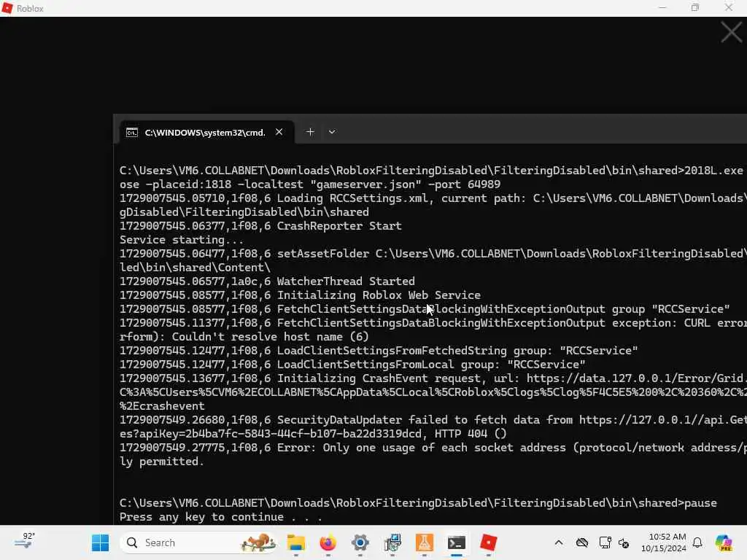Click 'Press any key to continue' prompt
The image size is (747, 560).
[x=221, y=517]
